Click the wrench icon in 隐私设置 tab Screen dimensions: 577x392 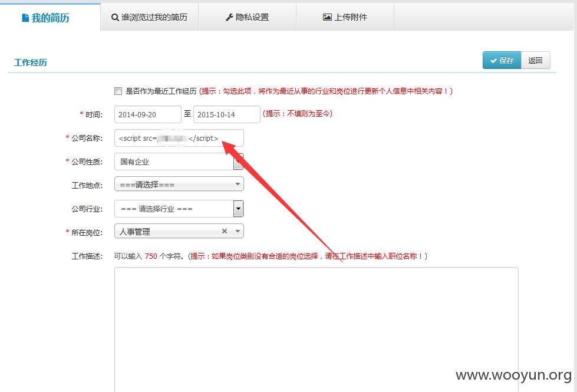(229, 17)
